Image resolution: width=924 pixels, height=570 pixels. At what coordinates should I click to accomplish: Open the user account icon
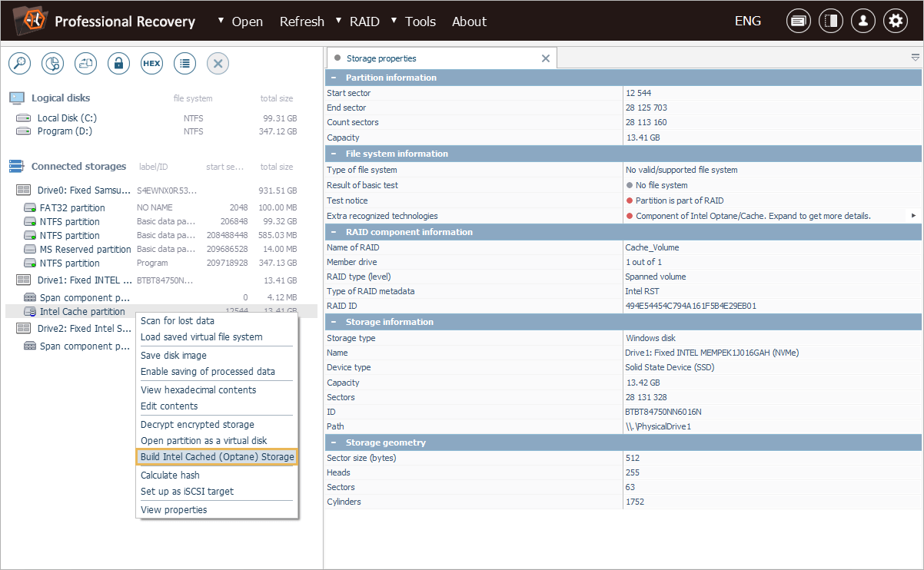(x=863, y=21)
